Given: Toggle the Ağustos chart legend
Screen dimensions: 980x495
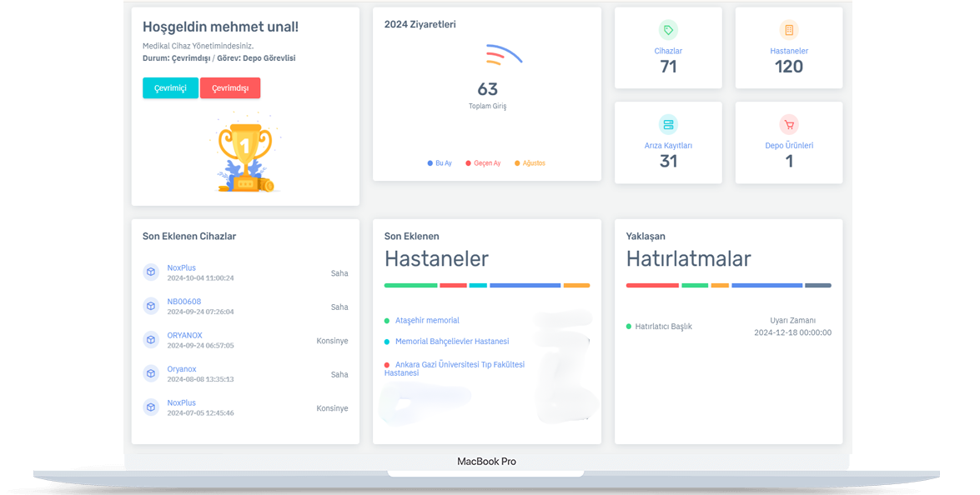Looking at the screenshot, I should [530, 163].
